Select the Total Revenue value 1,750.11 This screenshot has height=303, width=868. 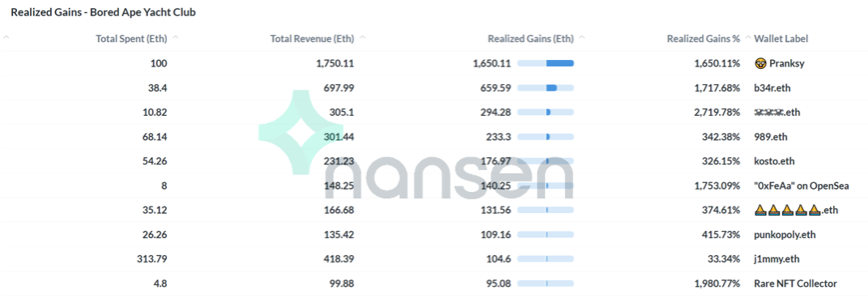click(335, 63)
